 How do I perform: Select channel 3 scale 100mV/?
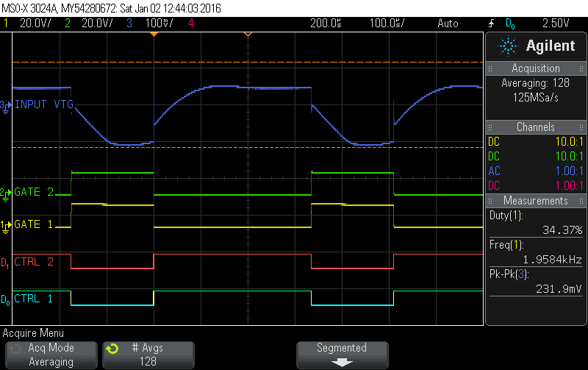pyautogui.click(x=159, y=24)
